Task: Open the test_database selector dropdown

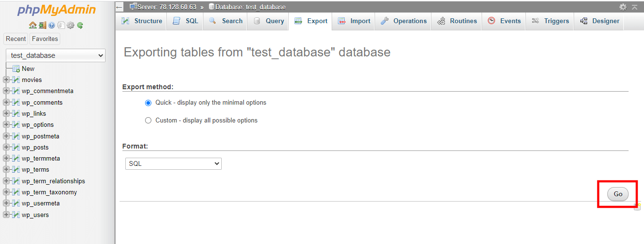Action: click(55, 55)
